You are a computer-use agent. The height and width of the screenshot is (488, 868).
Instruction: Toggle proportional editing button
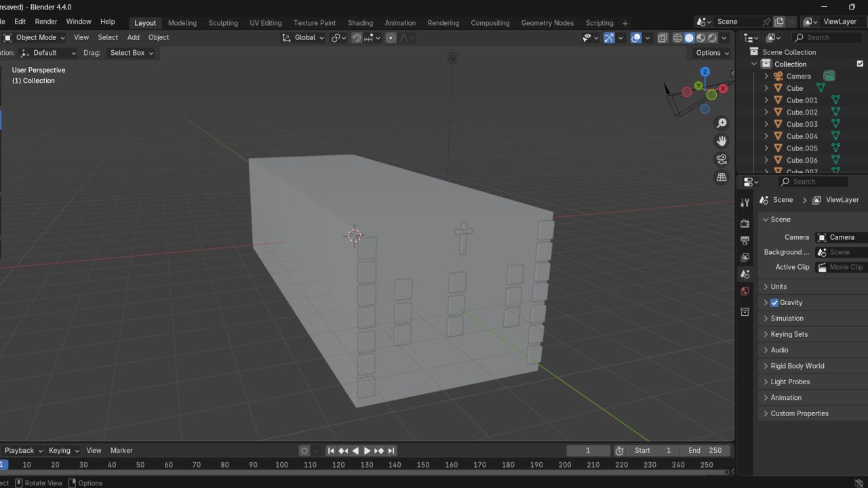coord(391,38)
